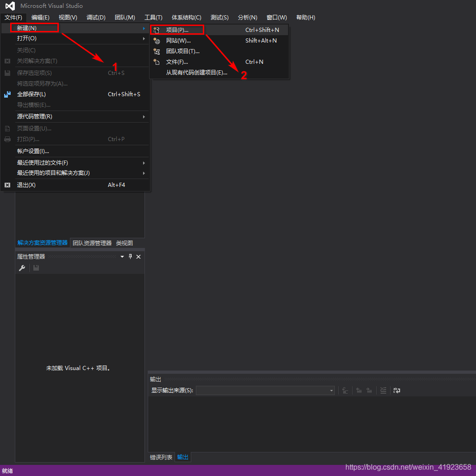Click the save icon in 属性管理器 toolbar
Viewport: 476px width, 476px height.
click(x=36, y=268)
